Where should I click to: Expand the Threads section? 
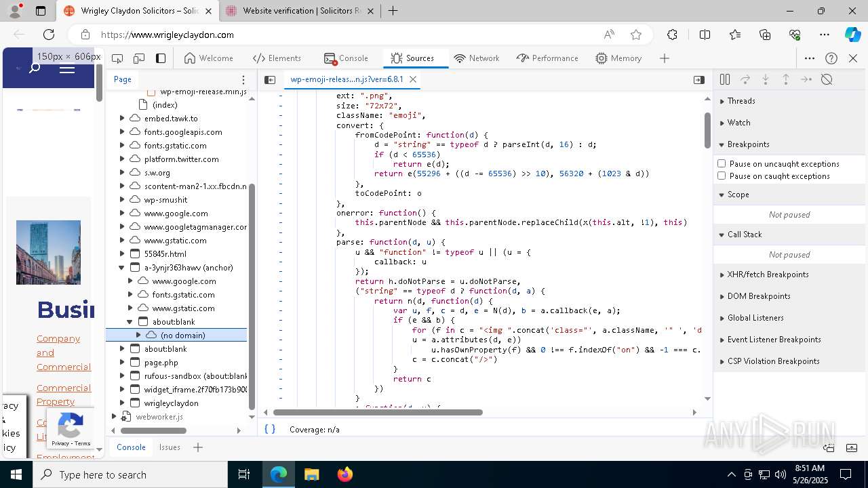click(x=790, y=101)
